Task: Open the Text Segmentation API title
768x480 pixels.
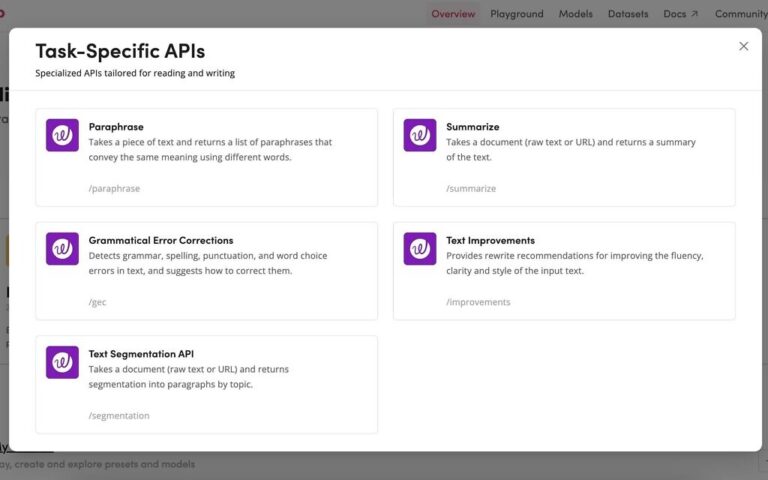Action: coord(141,354)
